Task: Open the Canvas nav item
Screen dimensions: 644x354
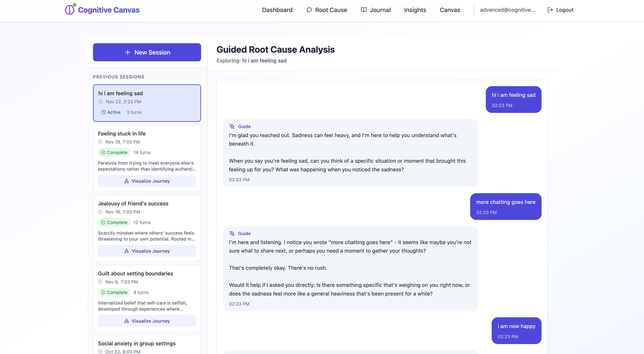Action: click(449, 10)
